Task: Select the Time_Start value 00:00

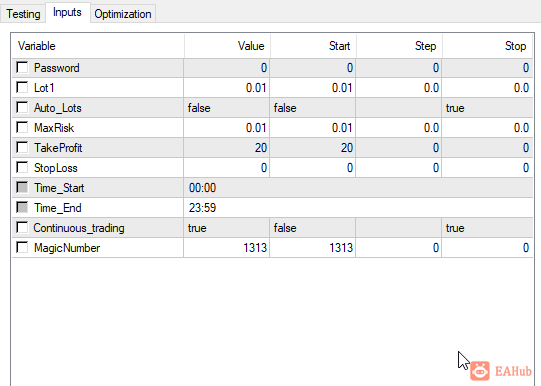Action: point(358,188)
